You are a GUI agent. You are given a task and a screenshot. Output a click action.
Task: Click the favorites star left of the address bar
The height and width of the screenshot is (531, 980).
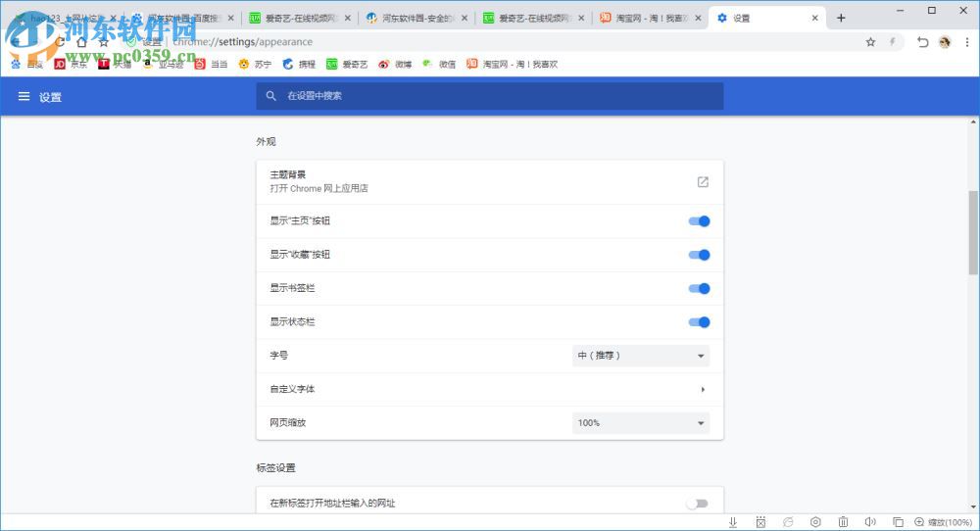(103, 42)
